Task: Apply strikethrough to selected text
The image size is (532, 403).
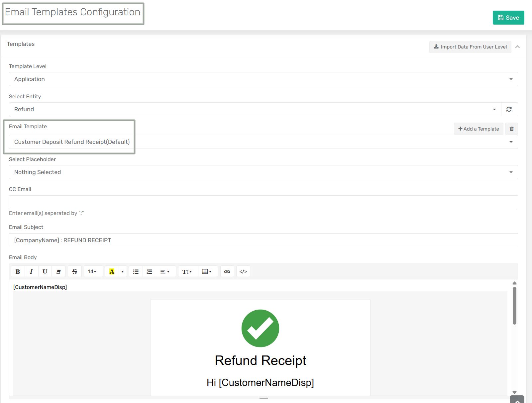Action: 75,271
